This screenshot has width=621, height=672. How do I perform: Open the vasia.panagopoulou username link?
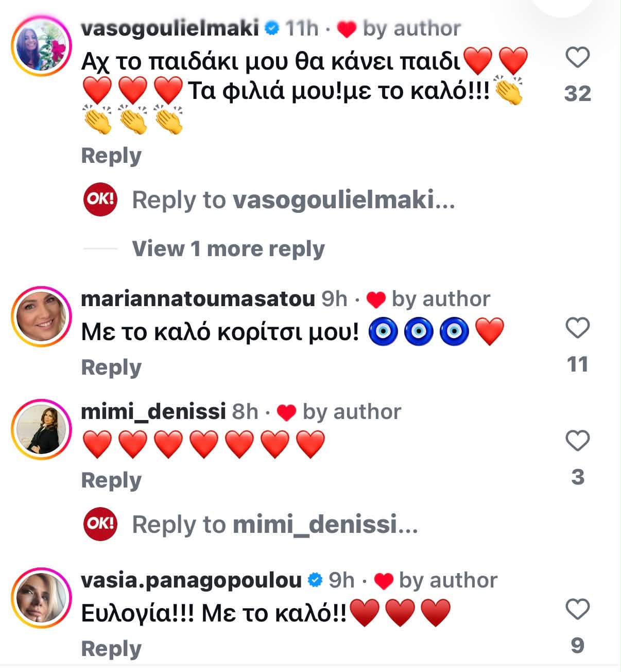(191, 580)
